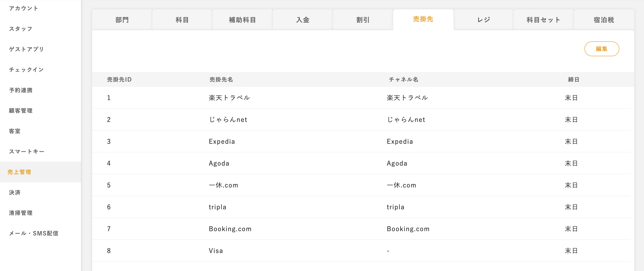This screenshot has height=271, width=644.
Task: Click 一休.com in the 売掛先名 column
Action: tap(224, 185)
